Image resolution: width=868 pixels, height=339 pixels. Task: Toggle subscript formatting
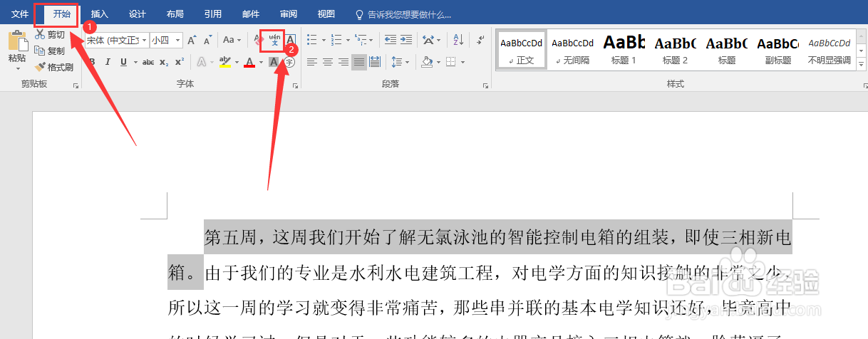click(x=165, y=62)
